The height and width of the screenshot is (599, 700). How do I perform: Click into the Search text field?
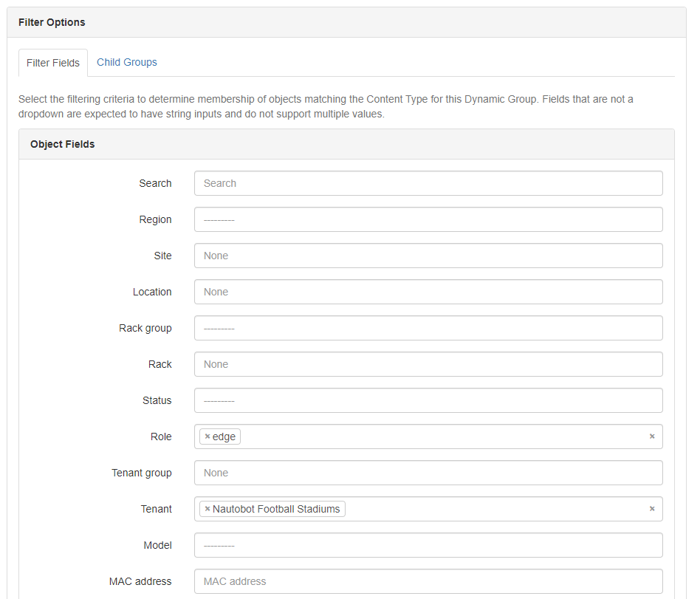point(428,183)
